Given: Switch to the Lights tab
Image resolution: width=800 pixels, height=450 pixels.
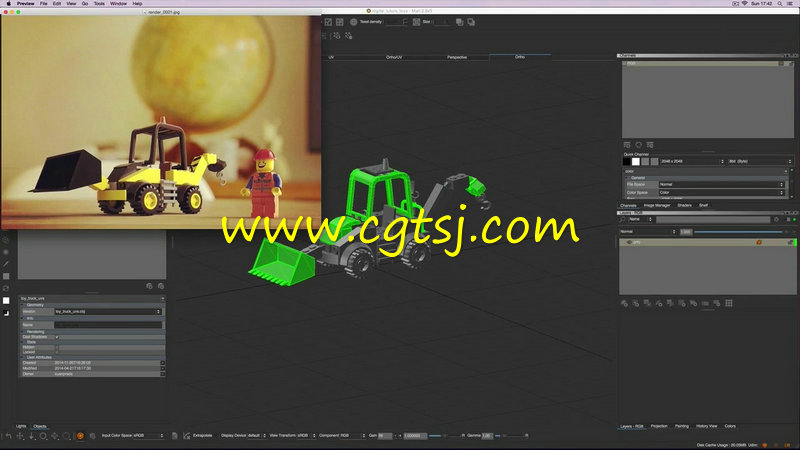Looking at the screenshot, I should 21,426.
